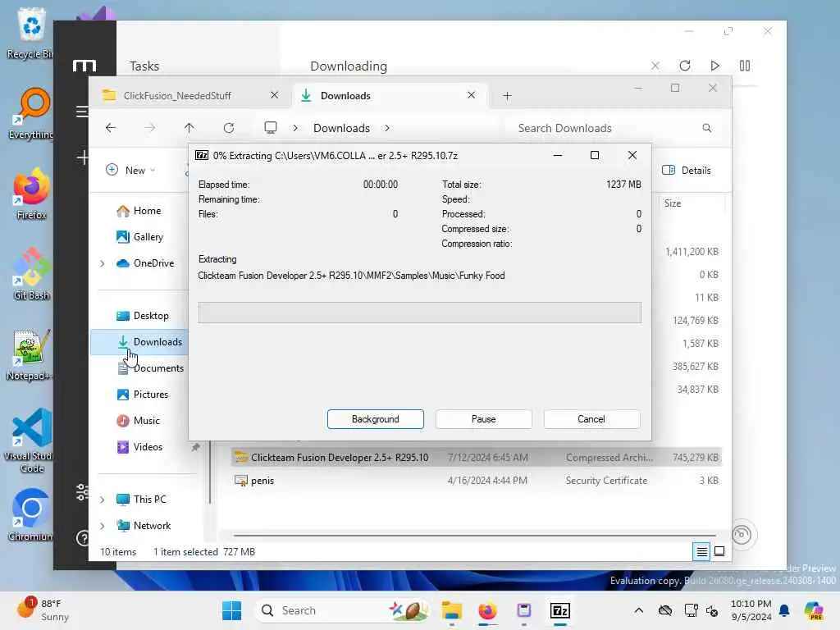Open Videos in the navigation pane
This screenshot has height=630, width=840.
pos(139,447)
